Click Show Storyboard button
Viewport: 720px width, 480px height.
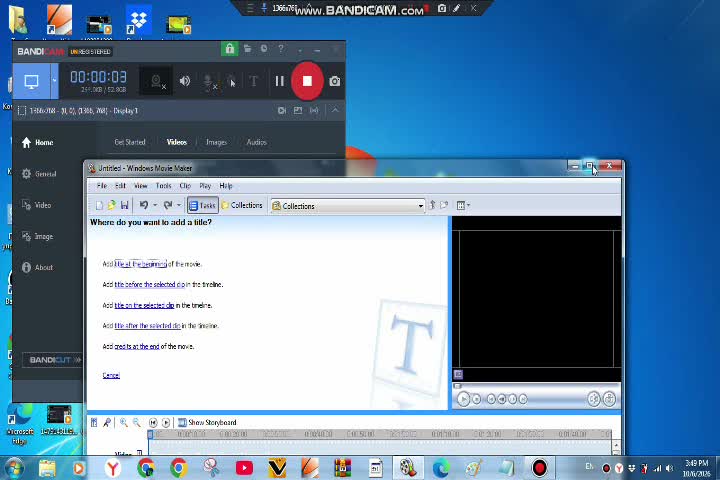tap(207, 422)
